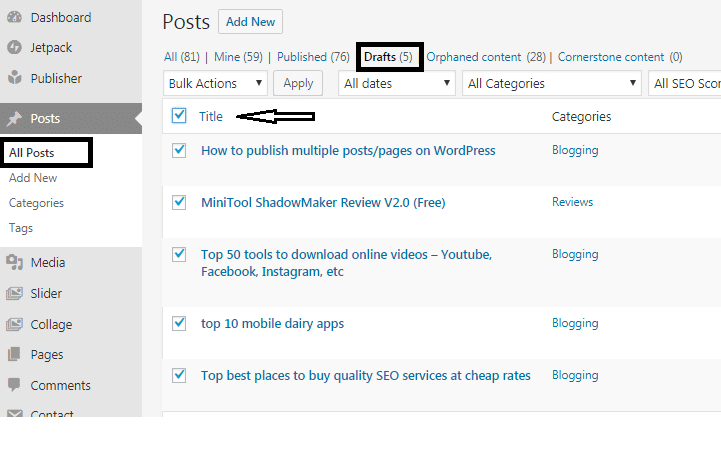Open the Publisher menu item

pyautogui.click(x=56, y=78)
